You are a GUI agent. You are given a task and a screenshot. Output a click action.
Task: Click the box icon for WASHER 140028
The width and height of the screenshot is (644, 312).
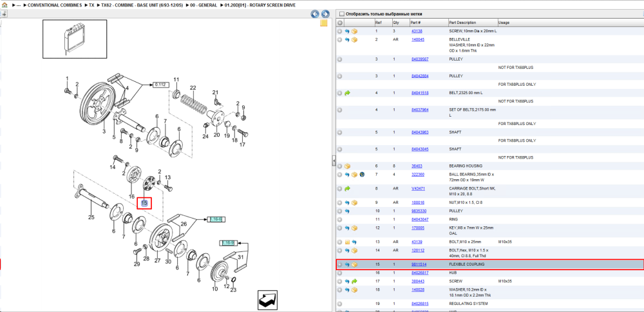click(354, 290)
